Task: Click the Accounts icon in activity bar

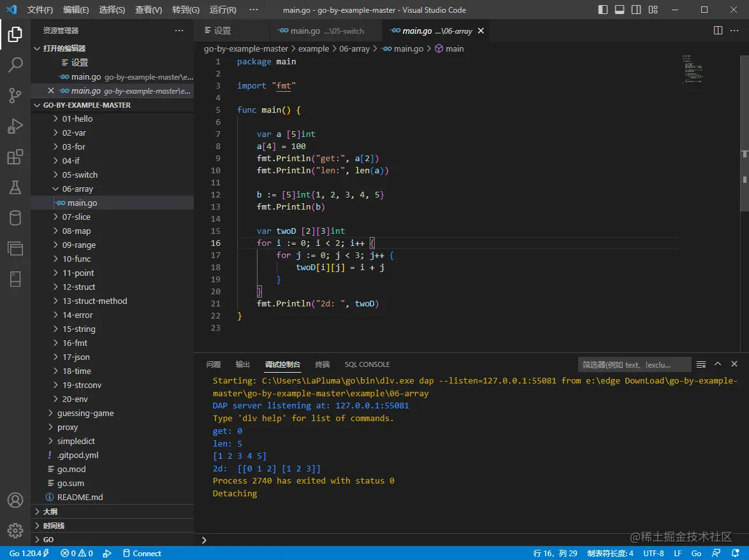Action: (x=15, y=500)
